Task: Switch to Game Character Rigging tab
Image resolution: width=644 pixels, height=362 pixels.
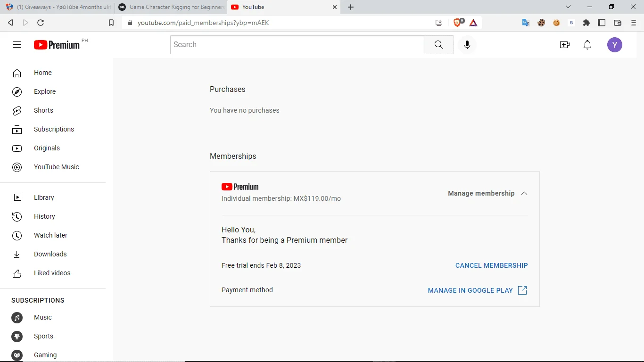Action: point(171,7)
